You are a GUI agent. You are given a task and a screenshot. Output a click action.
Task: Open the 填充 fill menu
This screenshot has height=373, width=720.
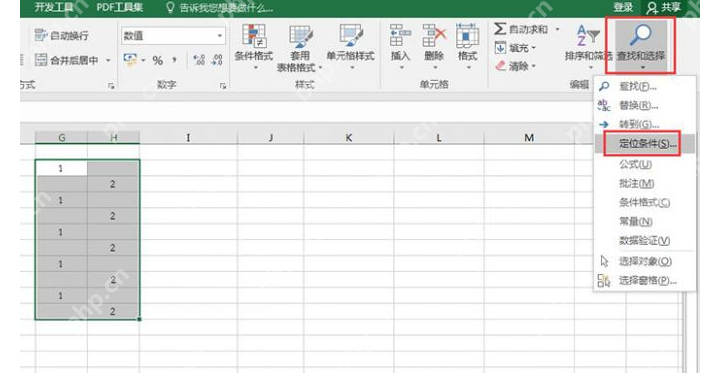pyautogui.click(x=516, y=48)
